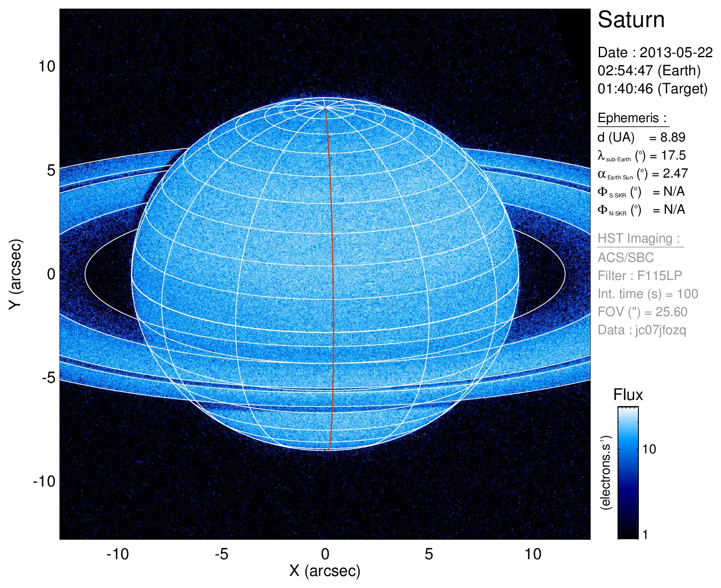The image size is (721, 588).
Task: Select the Filter F115LP text
Action: (x=640, y=275)
